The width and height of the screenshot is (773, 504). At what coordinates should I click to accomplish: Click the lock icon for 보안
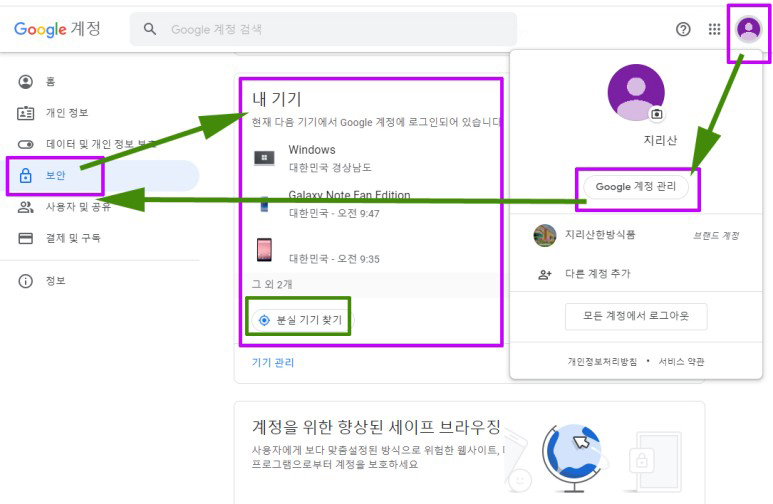26,176
